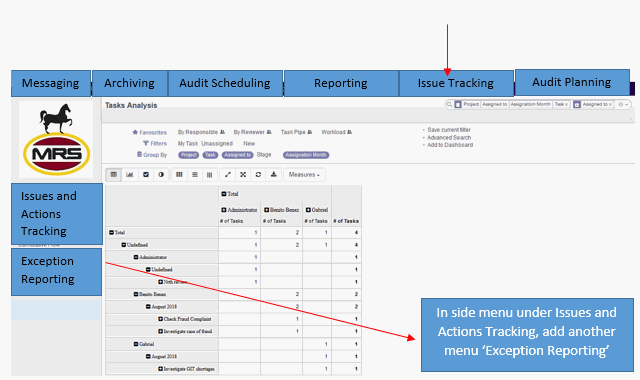Click Save current filter
Screen dimensions: 640x380
click(449, 130)
